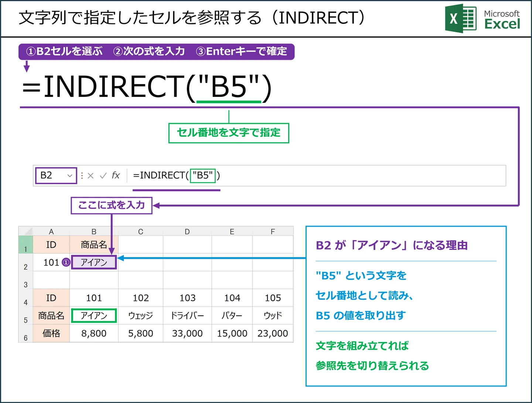
Task: Click cell B1 labeled 商品名
Action: (94, 245)
